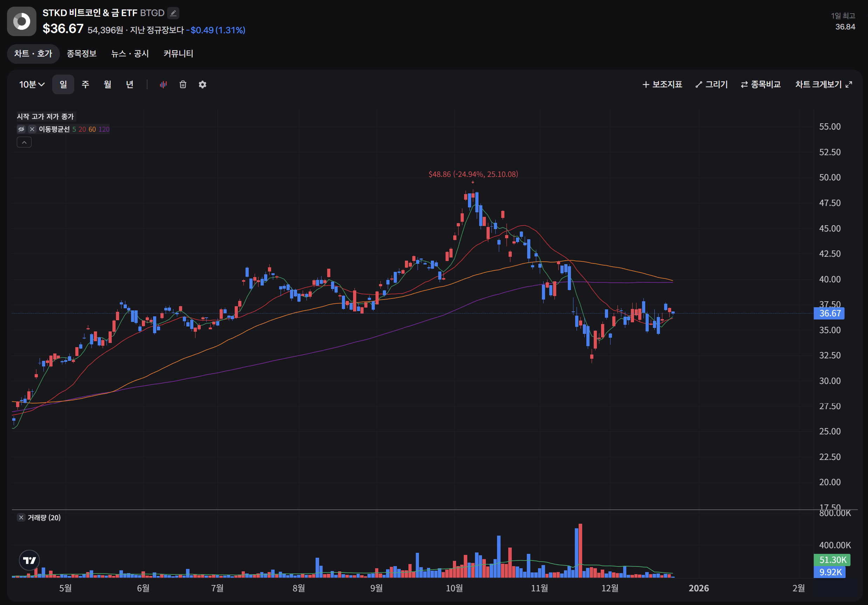The image size is (868, 605).
Task: Click the trash icon to clear drawings
Action: (x=182, y=84)
